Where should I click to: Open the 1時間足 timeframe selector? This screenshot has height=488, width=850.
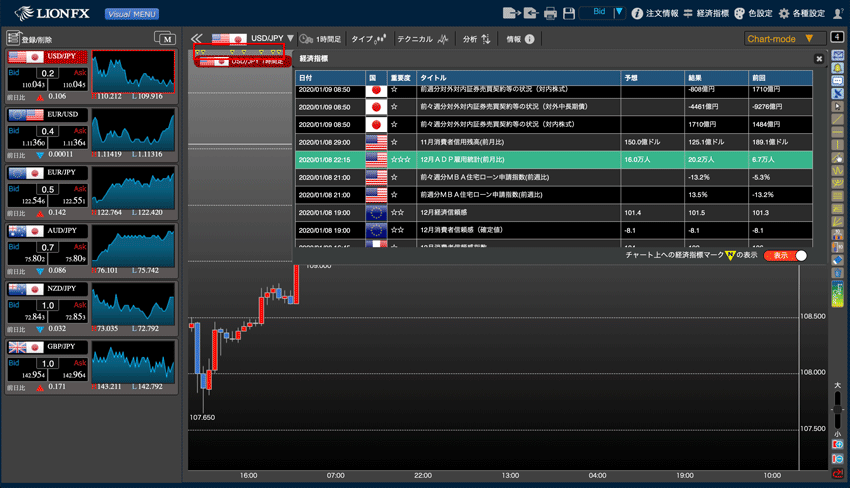[320, 39]
